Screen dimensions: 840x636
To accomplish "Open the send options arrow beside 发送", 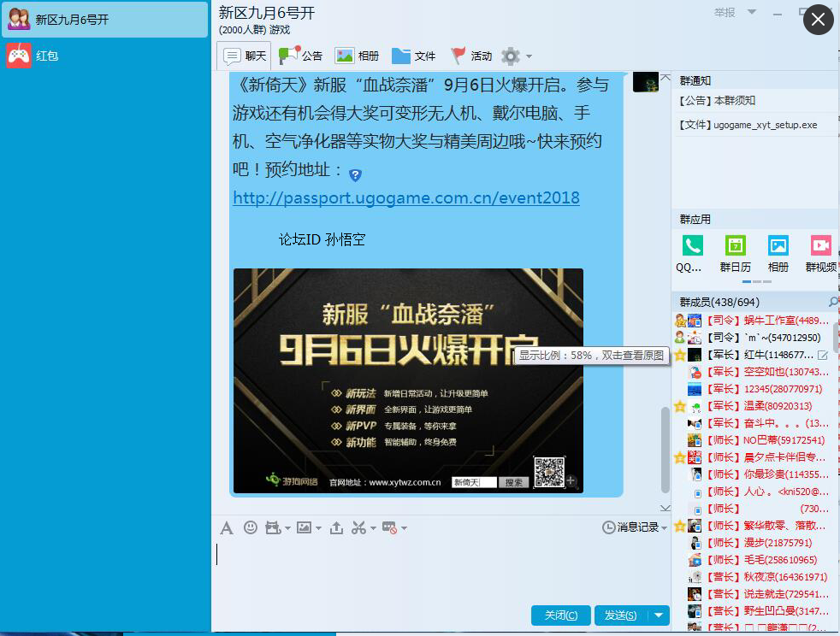I will pos(659,615).
